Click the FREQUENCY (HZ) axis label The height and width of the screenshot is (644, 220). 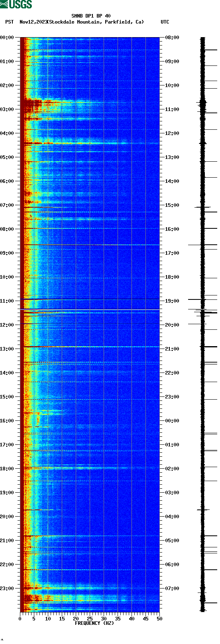point(94,623)
